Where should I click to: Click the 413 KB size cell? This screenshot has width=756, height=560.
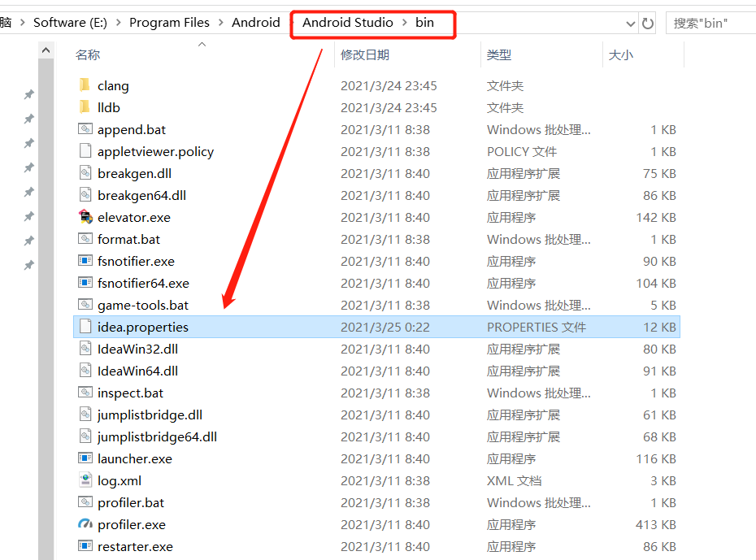coord(656,525)
